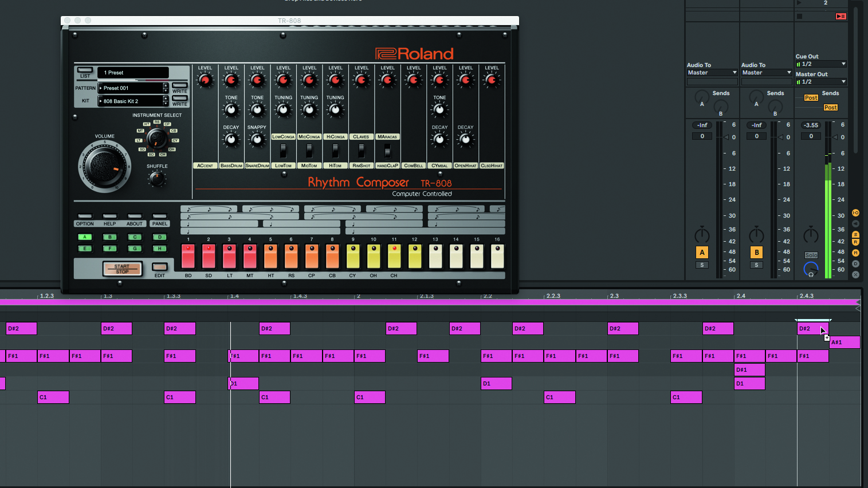Click the OpenHihat decay knob
This screenshot has width=868, height=488.
[466, 139]
